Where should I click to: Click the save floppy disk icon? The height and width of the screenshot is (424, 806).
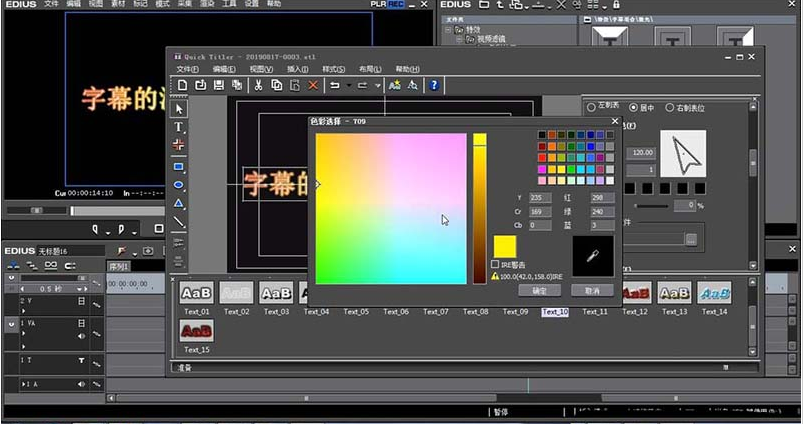(x=218, y=86)
